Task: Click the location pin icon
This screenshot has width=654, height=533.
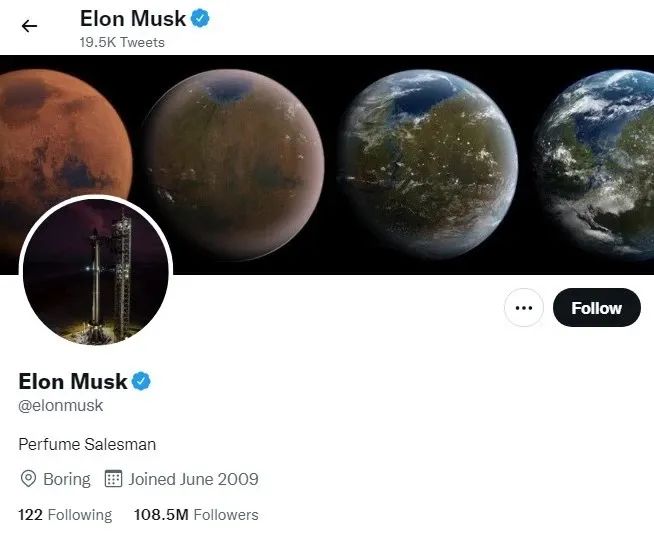Action: [x=28, y=479]
